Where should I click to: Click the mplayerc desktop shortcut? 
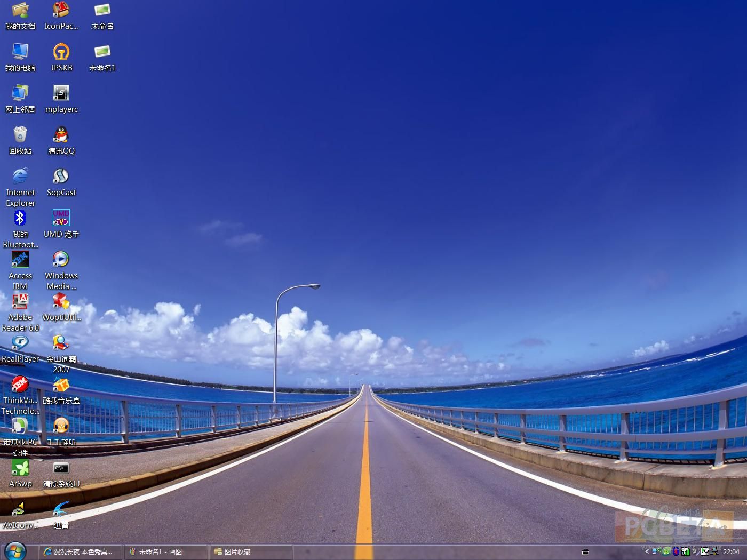tap(61, 93)
